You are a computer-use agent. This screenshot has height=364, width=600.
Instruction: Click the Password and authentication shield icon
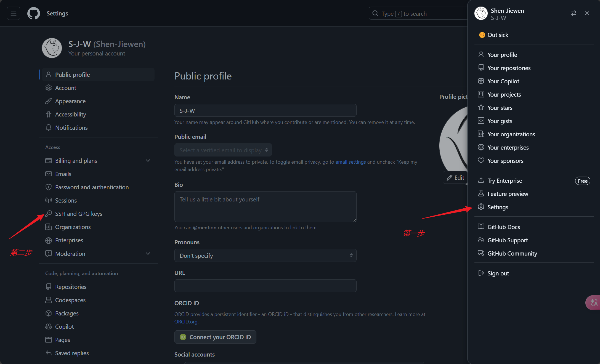click(x=49, y=187)
